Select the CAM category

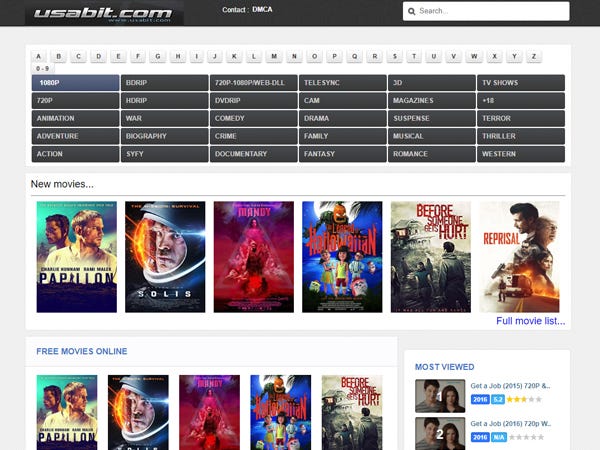pyautogui.click(x=343, y=101)
